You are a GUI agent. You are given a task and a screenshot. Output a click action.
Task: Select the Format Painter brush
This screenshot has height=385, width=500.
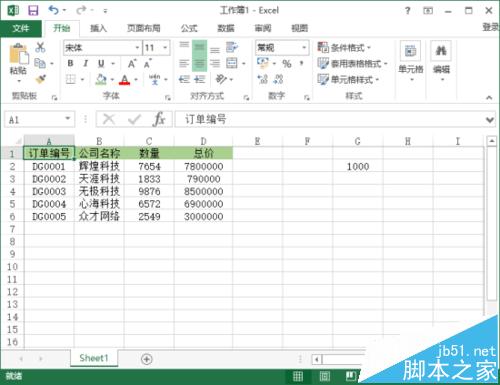pos(40,79)
